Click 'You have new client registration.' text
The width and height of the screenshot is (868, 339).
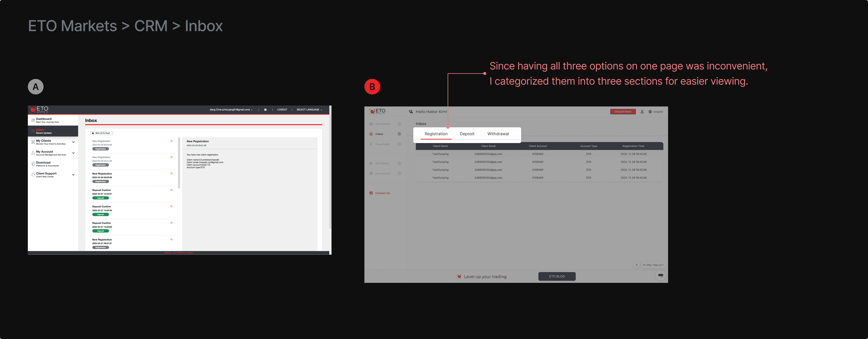tap(202, 155)
